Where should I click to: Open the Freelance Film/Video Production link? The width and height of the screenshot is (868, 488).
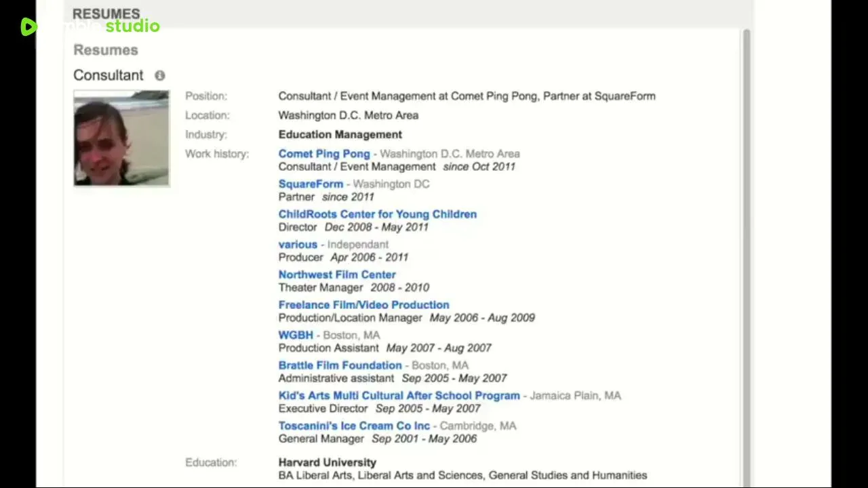point(363,305)
